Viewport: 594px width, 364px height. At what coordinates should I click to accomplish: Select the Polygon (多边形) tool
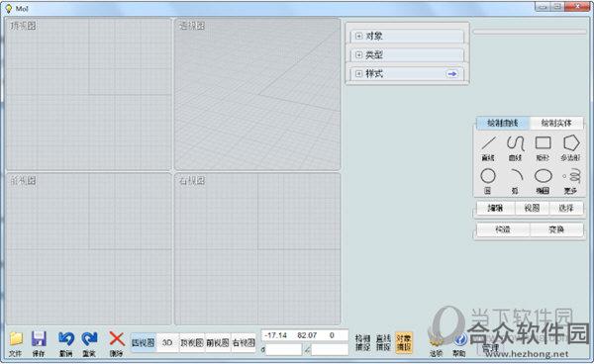571,148
